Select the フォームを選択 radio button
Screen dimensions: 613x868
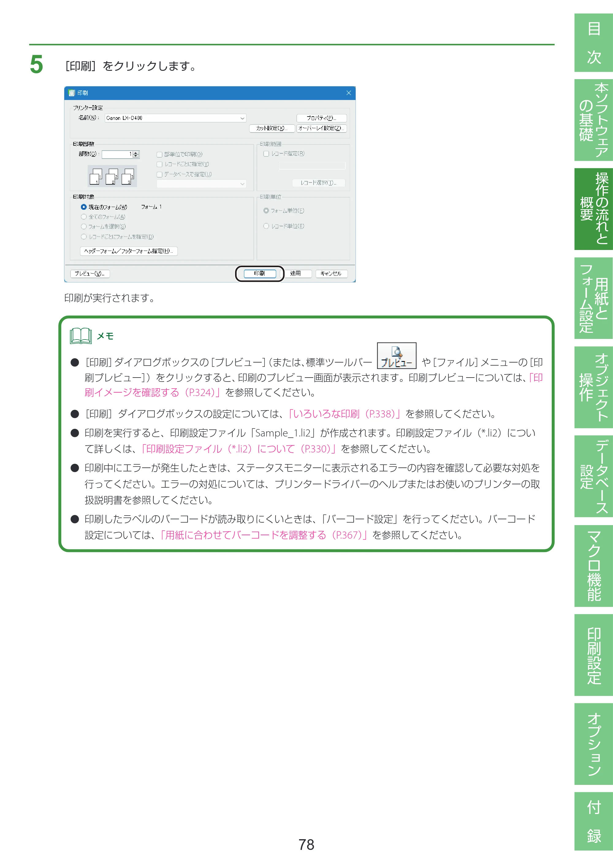84,226
